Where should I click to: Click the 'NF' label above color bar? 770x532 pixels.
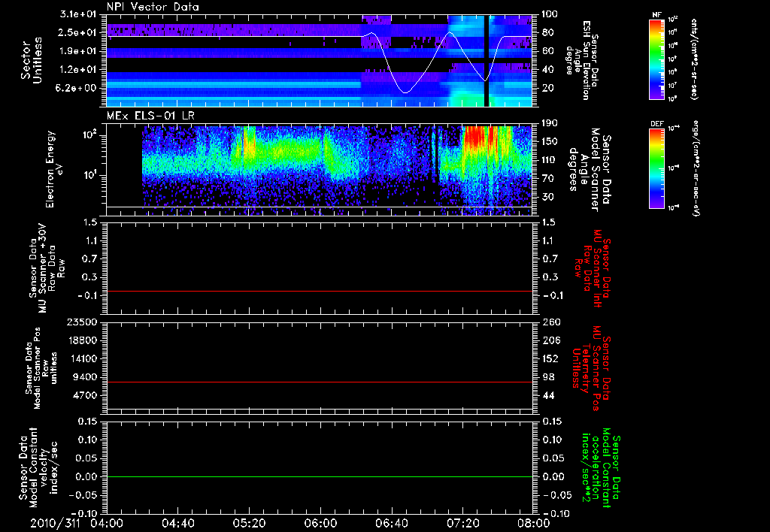657,15
